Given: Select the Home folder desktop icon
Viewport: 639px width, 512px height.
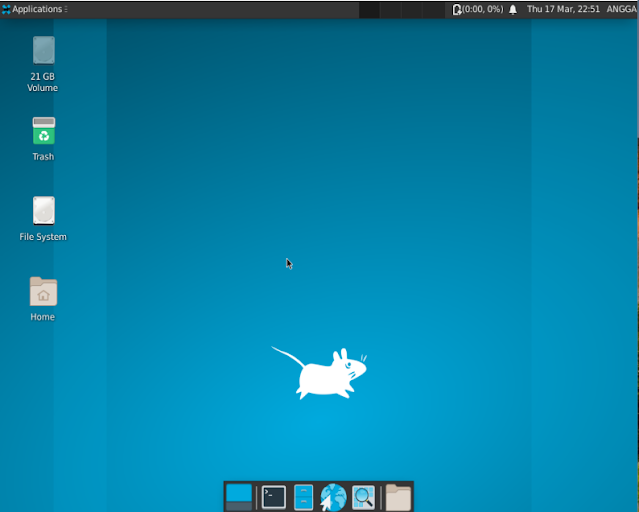Looking at the screenshot, I should tap(43, 299).
